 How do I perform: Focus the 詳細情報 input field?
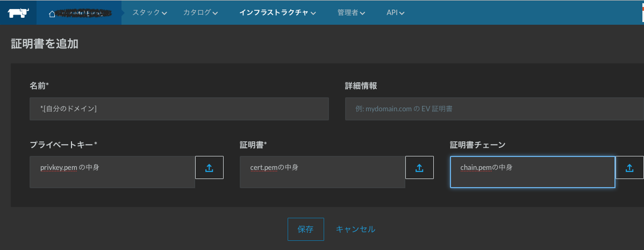pos(495,109)
